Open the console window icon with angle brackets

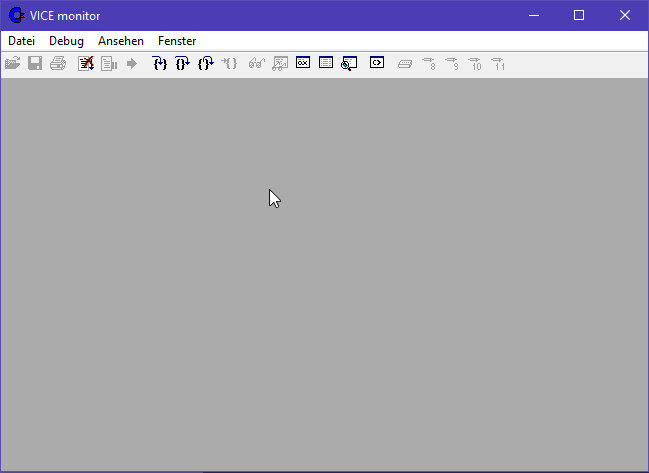point(377,63)
